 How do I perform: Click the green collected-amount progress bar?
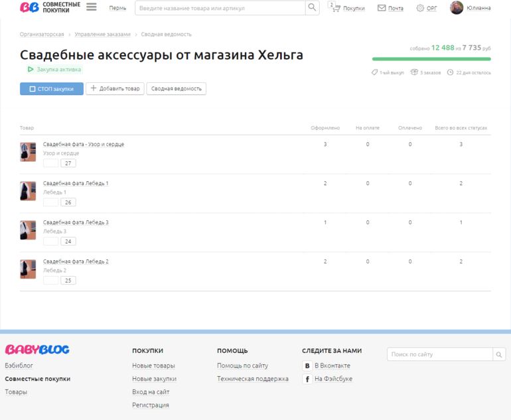point(431,59)
